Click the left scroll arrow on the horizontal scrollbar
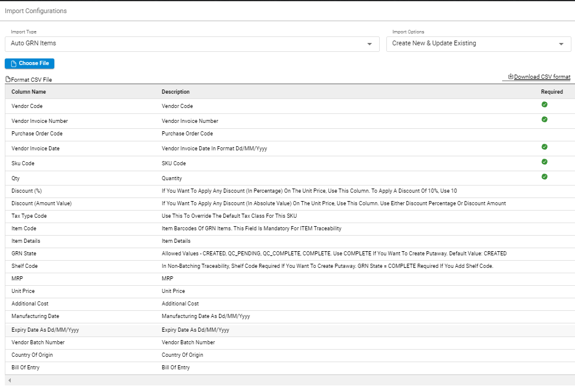This screenshot has height=392, width=575. 10,380
